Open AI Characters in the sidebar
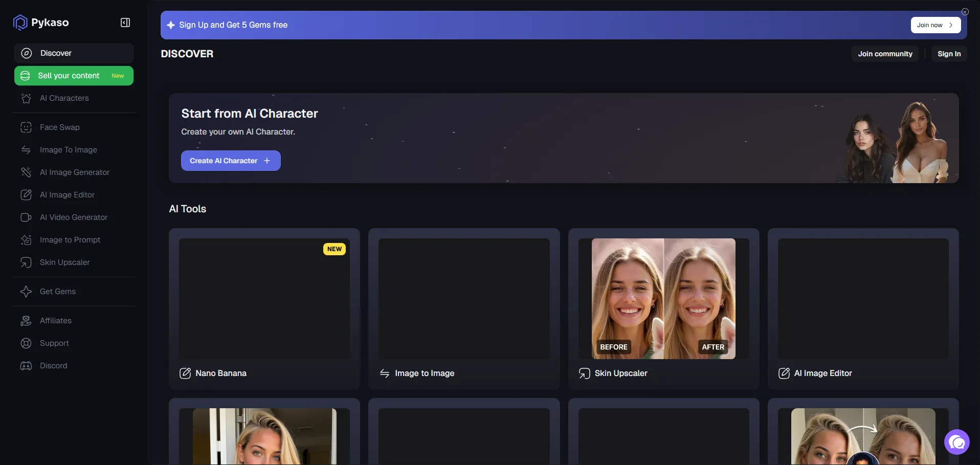This screenshot has width=980, height=465. point(64,98)
